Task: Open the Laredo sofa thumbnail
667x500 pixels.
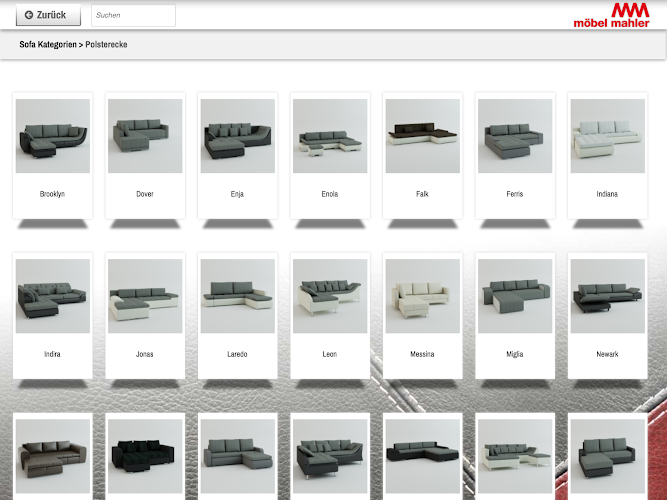Action: 238,296
